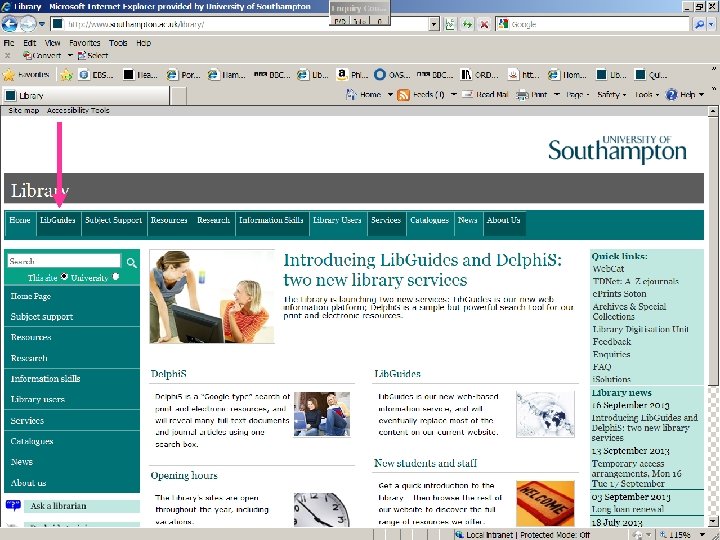Viewport: 720px width, 540px height.
Task: Open LibGuides in the top navigation bar
Action: (x=57, y=220)
